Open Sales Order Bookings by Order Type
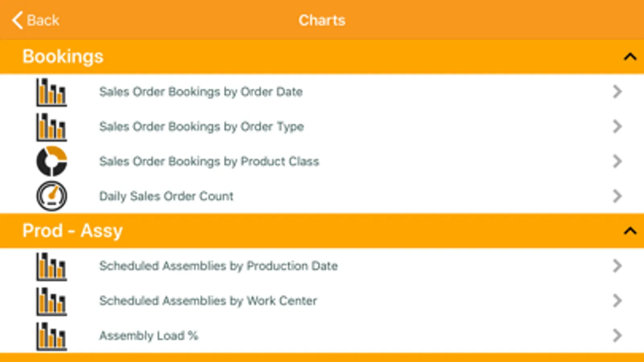The height and width of the screenshot is (362, 644). (201, 127)
